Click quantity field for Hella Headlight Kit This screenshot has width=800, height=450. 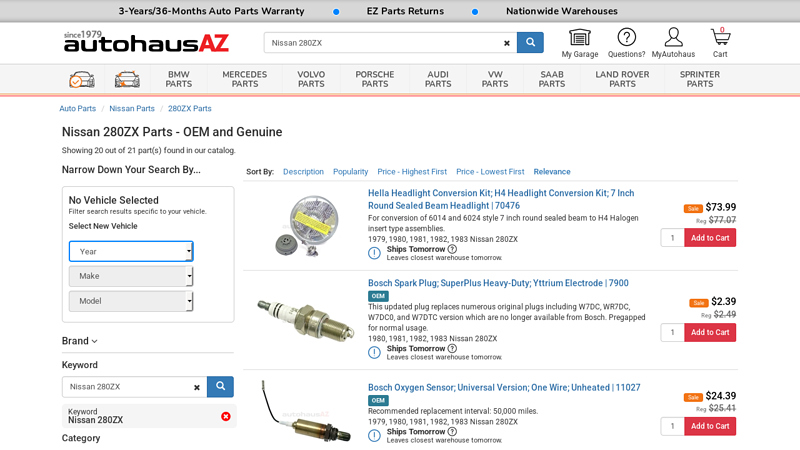(672, 238)
